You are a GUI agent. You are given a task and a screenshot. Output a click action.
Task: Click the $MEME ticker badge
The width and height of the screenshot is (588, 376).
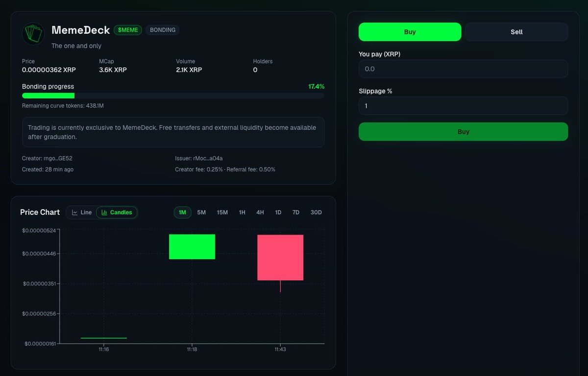click(x=128, y=30)
